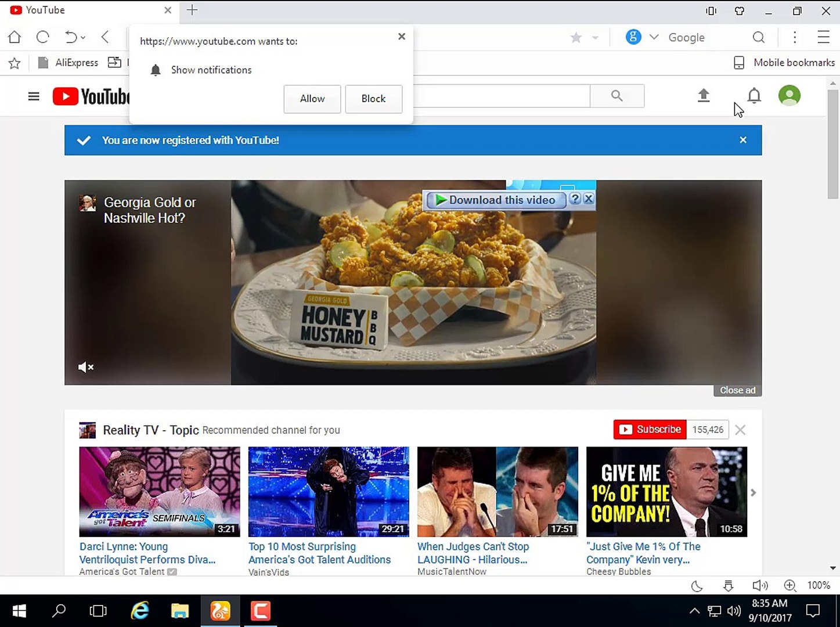This screenshot has height=627, width=840.
Task: Toggle night mode moon icon in status bar
Action: (697, 586)
